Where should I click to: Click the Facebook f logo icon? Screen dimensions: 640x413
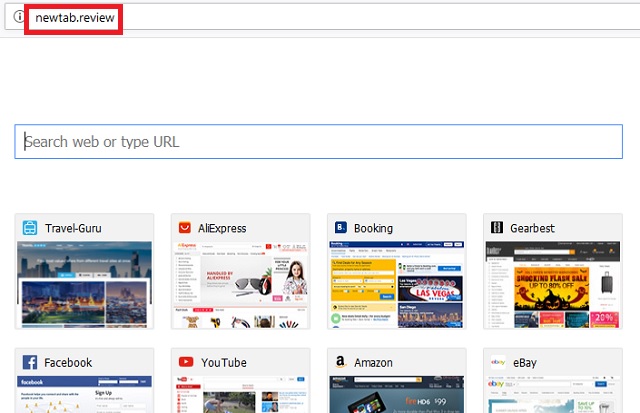[30, 362]
